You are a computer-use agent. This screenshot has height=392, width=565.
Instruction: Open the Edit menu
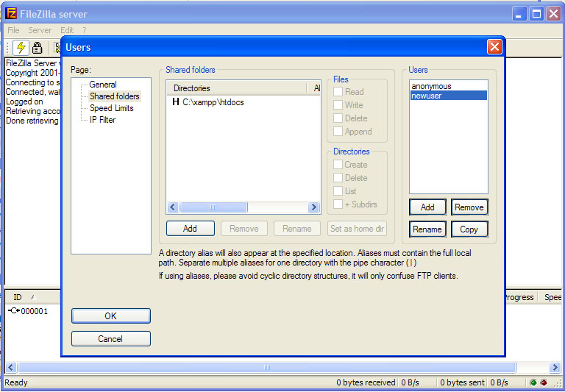point(67,30)
